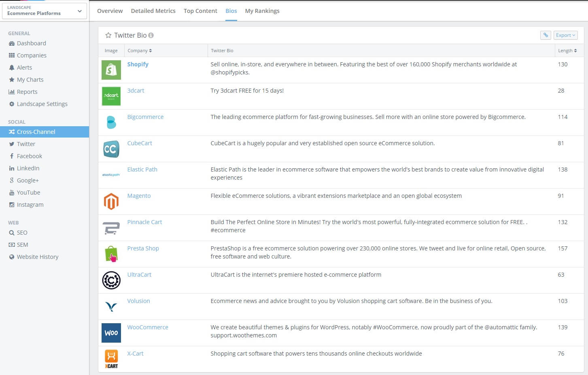Screen dimensions: 588x375
Task: Click the Website History globe icon
Action: pos(12,257)
